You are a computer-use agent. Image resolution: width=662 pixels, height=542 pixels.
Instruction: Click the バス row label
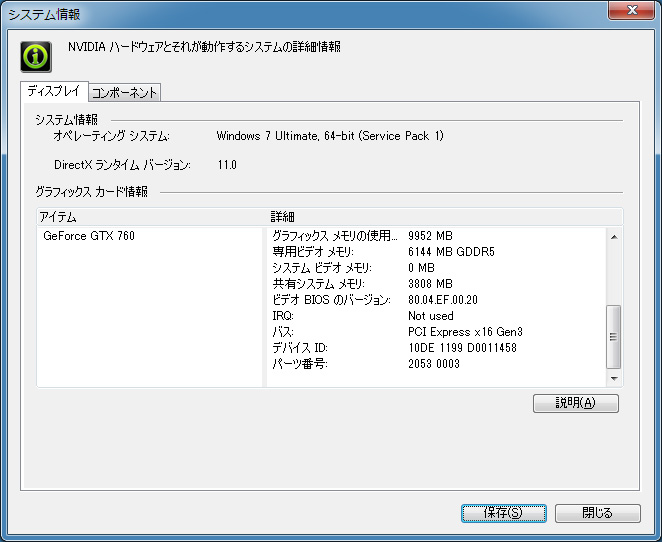283,332
